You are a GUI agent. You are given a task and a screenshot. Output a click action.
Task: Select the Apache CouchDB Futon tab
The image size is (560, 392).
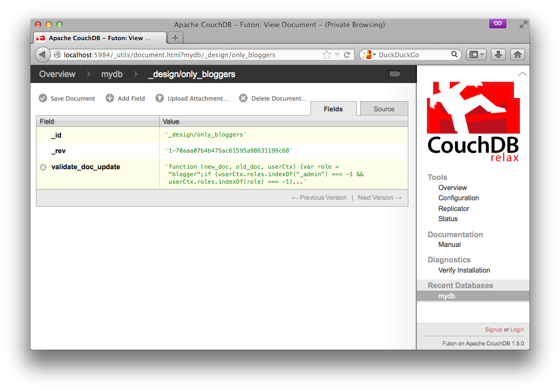100,38
